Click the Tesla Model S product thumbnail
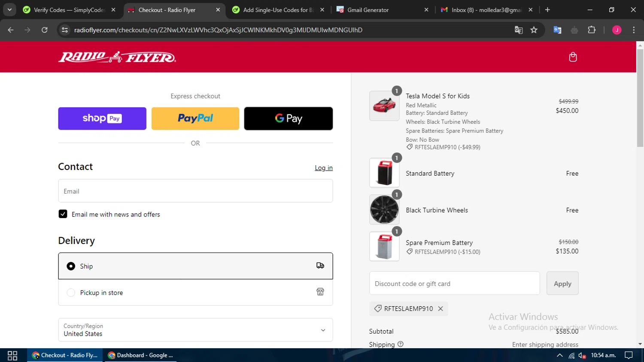The height and width of the screenshot is (362, 644). tap(384, 106)
